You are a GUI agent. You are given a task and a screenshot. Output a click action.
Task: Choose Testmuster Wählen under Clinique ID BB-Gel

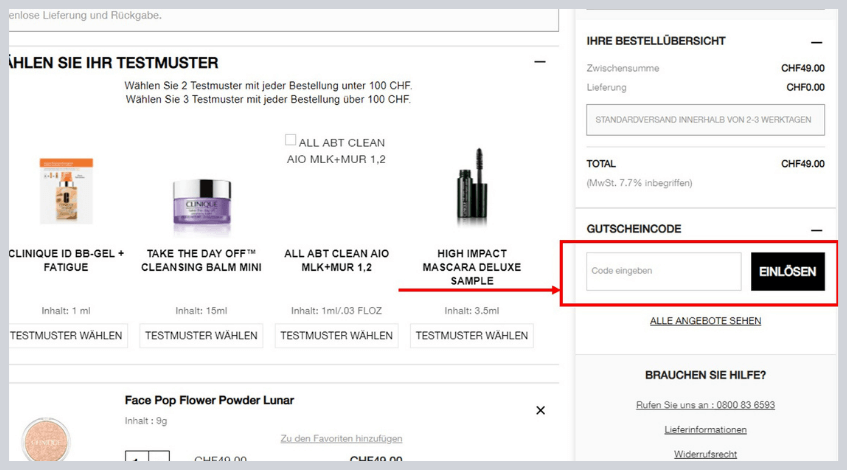[67, 335]
